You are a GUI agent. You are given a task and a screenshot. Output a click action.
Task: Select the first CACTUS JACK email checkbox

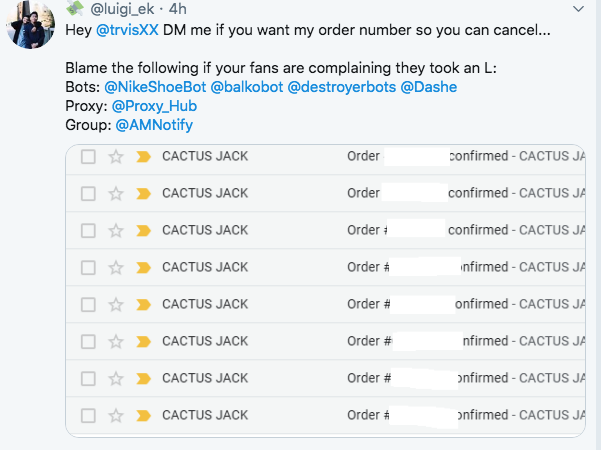(x=88, y=157)
